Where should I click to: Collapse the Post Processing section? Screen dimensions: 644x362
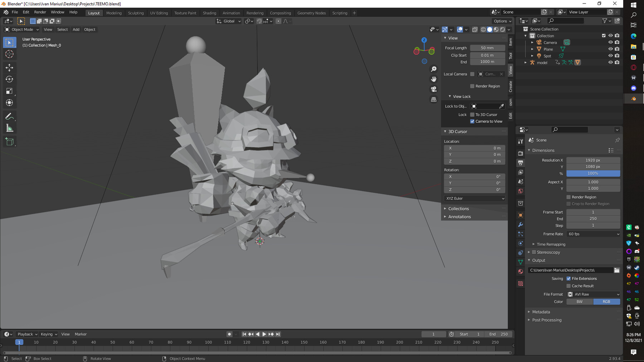(x=546, y=320)
